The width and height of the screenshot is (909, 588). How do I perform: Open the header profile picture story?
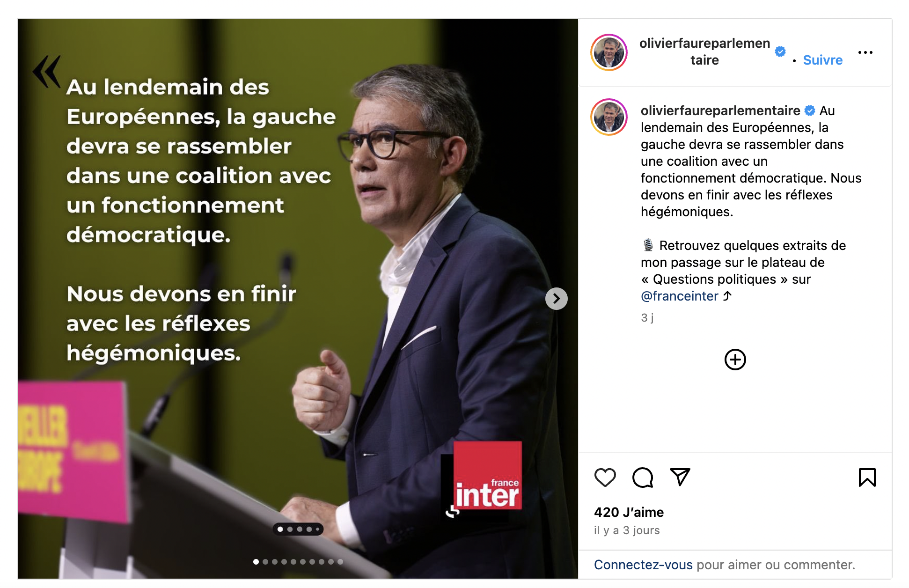(609, 52)
